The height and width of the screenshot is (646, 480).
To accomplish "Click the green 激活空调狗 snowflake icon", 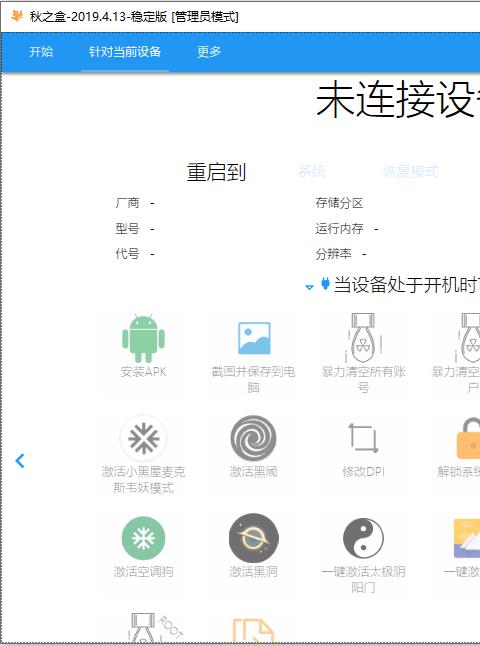I will 143,538.
